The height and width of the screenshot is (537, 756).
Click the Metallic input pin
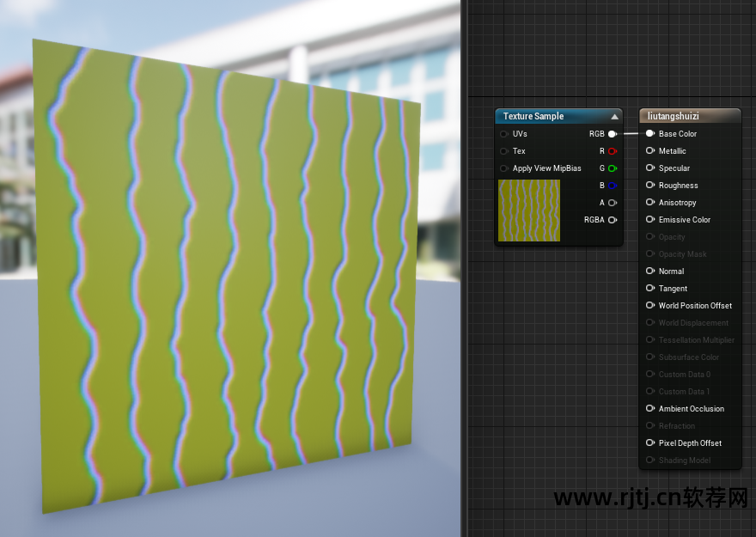click(650, 151)
